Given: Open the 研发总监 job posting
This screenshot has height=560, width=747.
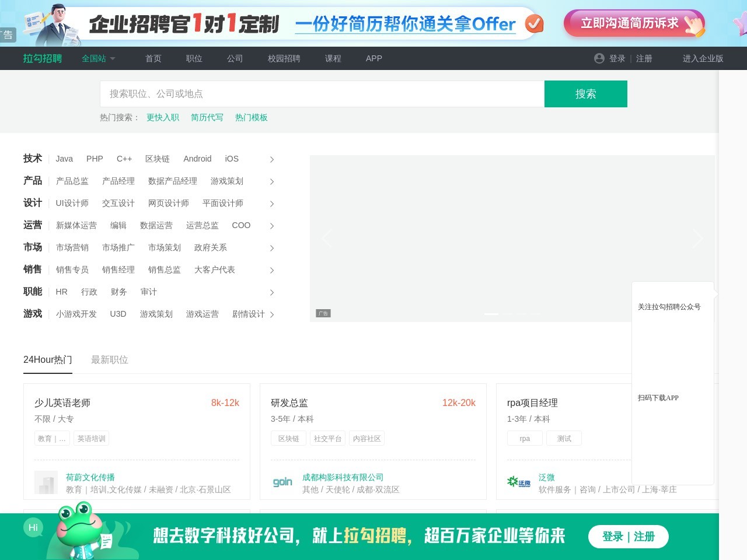Looking at the screenshot, I should [289, 403].
